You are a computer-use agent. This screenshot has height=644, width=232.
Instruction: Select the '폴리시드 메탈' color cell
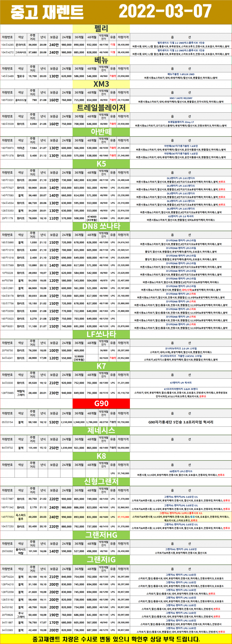[21, 551]
